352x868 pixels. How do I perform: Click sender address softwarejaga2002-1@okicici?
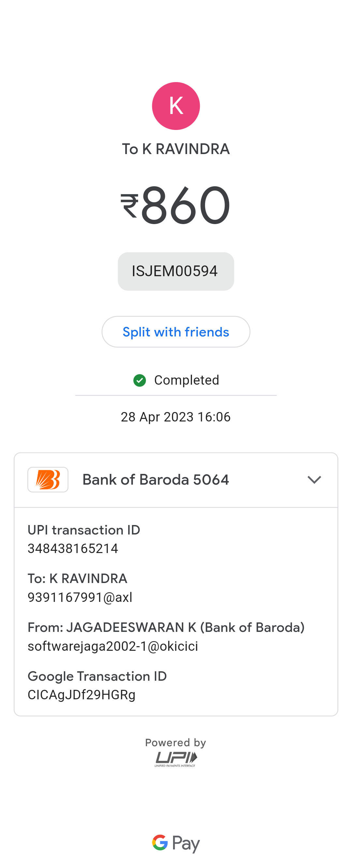(x=113, y=646)
